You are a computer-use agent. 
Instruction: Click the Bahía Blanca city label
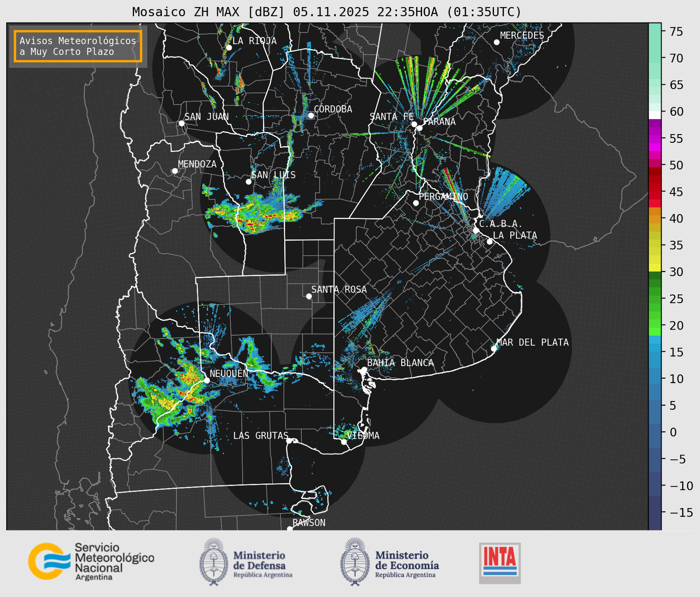click(400, 363)
